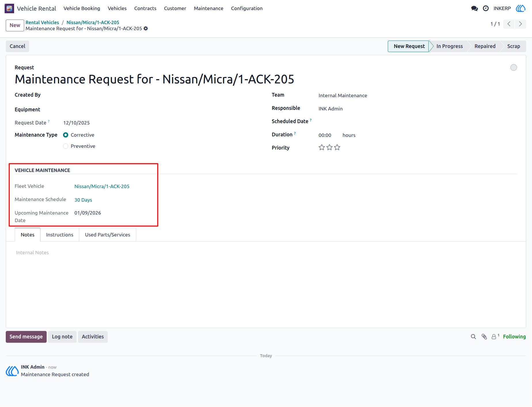Set stage to Scrap

[x=514, y=46]
